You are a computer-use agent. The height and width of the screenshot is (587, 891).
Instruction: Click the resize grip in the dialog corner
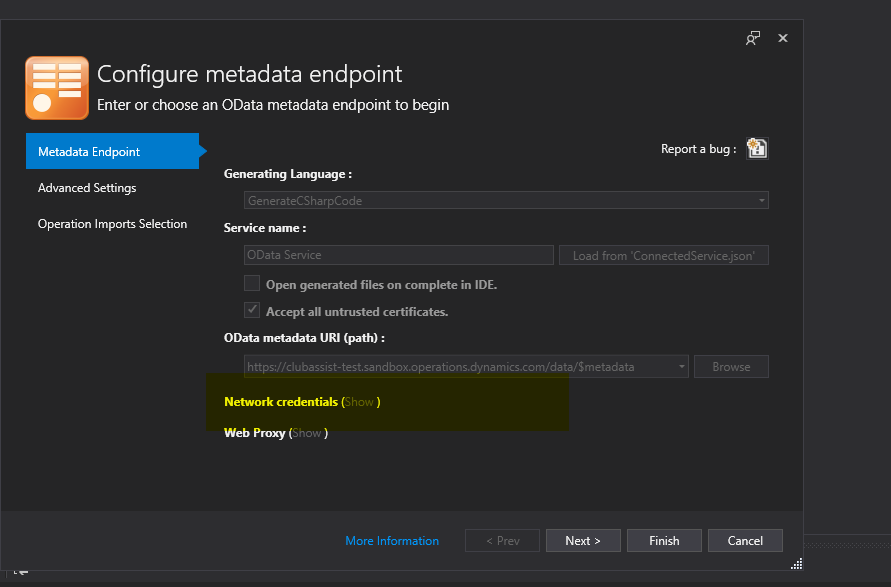click(x=797, y=563)
